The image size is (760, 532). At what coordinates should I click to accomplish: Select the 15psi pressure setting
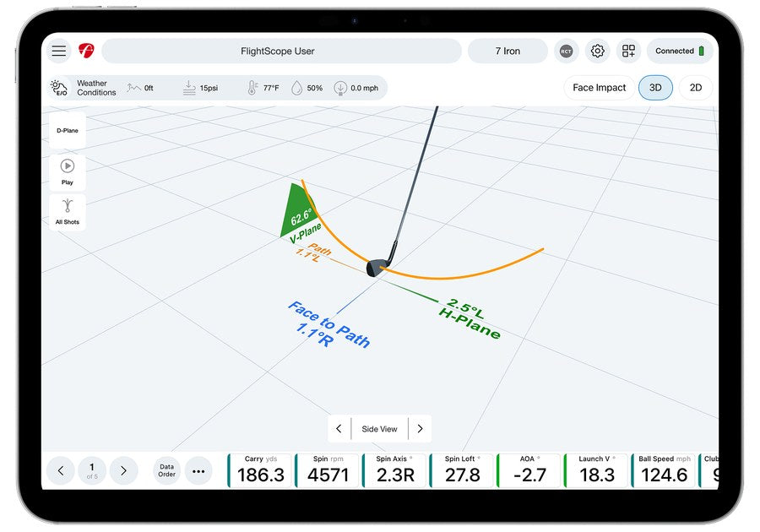(x=201, y=88)
